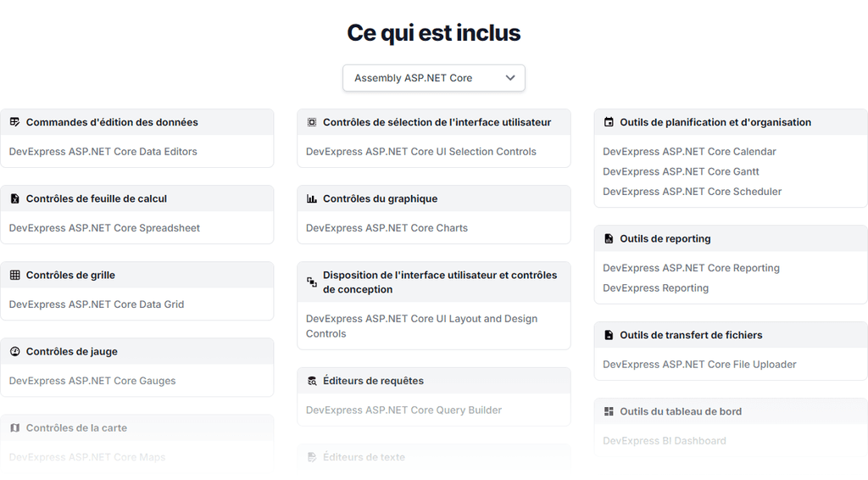
Task: Click the reporting tools icon
Action: point(609,238)
